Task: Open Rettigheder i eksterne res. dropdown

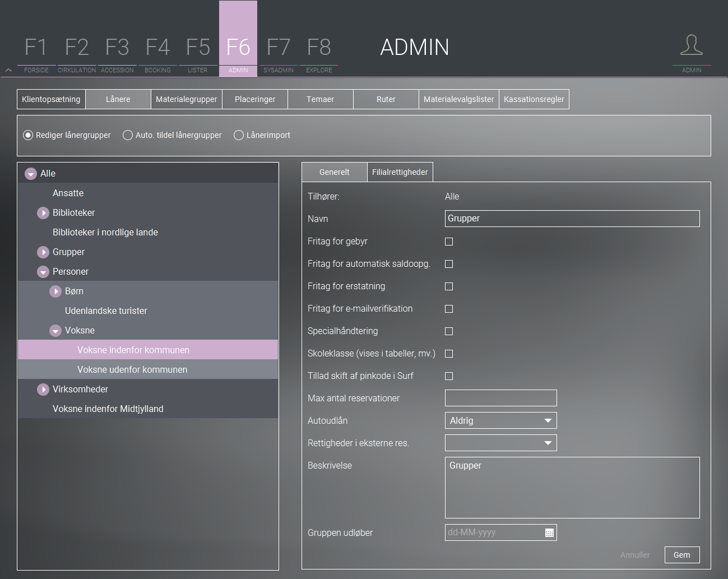Action: (x=501, y=443)
